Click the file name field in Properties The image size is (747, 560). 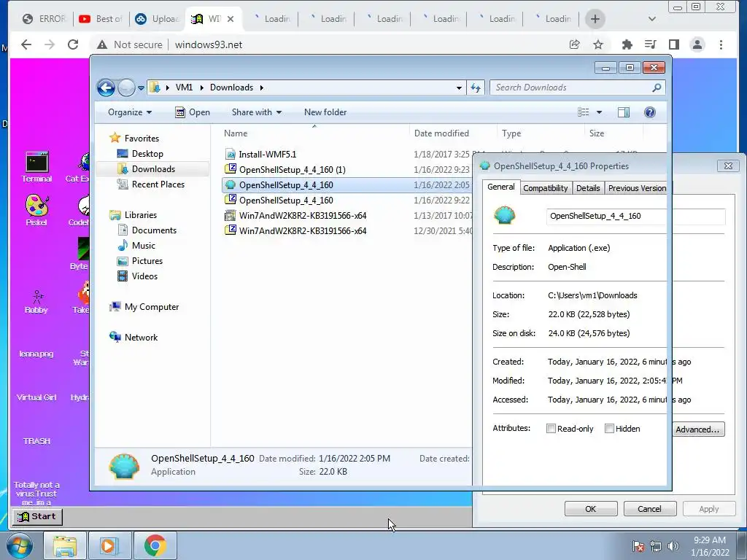click(635, 216)
